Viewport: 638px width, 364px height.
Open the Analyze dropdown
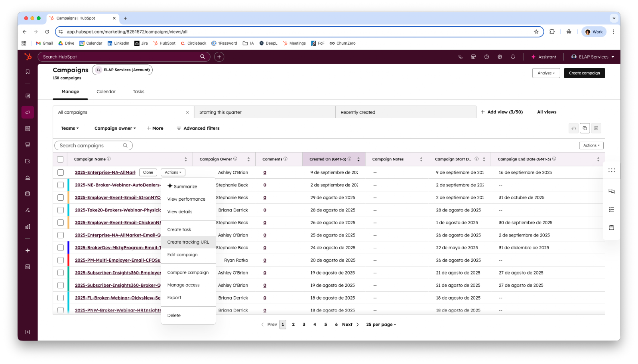point(546,73)
